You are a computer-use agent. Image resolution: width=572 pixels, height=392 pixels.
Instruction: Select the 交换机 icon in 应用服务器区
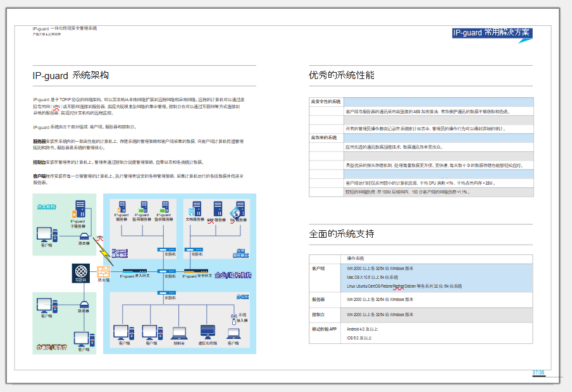coord(194,250)
